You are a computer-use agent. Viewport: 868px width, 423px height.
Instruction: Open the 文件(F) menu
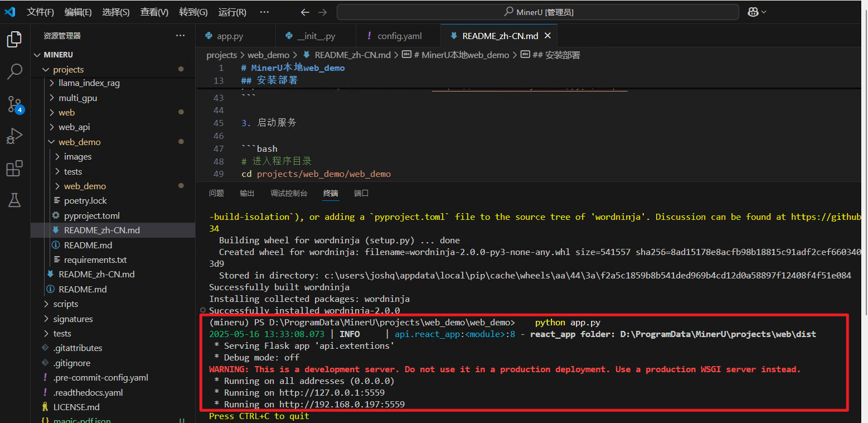40,12
